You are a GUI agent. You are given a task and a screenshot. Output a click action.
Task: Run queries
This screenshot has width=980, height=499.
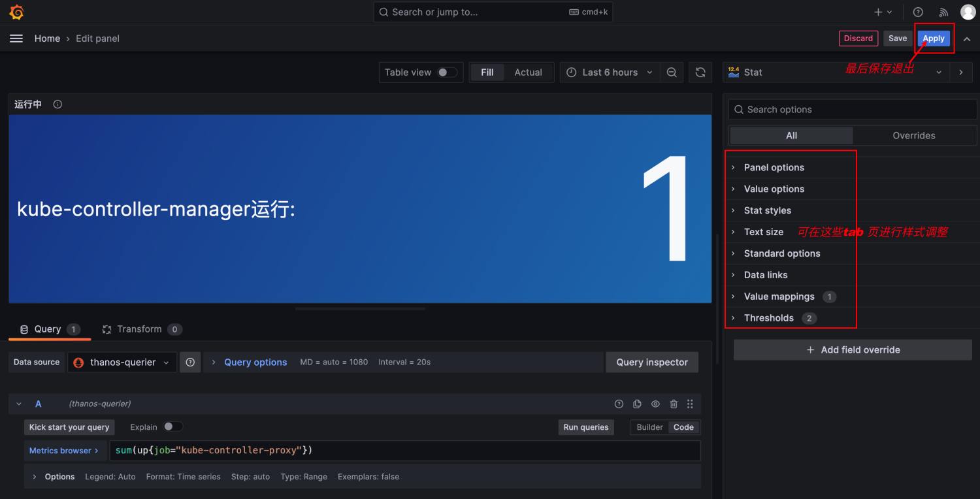coord(586,427)
